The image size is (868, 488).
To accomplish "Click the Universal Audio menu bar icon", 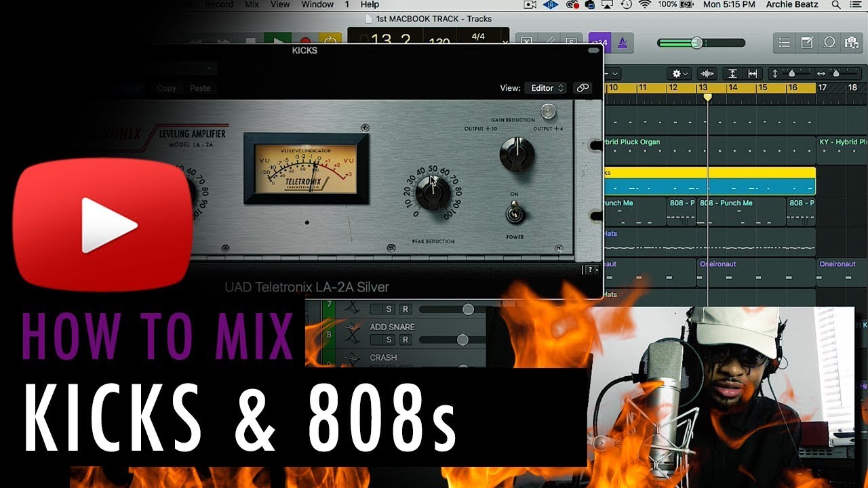I will pos(552,5).
